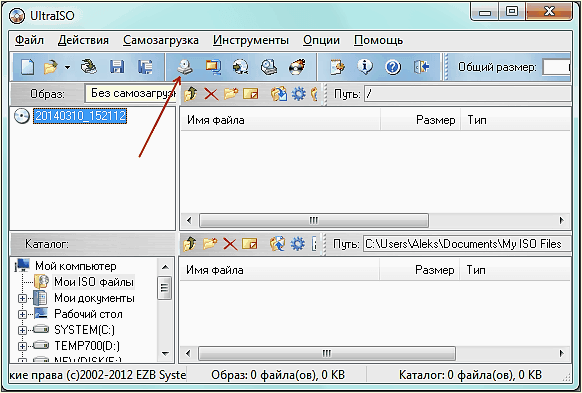Image resolution: width=582 pixels, height=393 pixels.
Task: Click the catalog tree scroll down arrow
Action: tap(165, 353)
